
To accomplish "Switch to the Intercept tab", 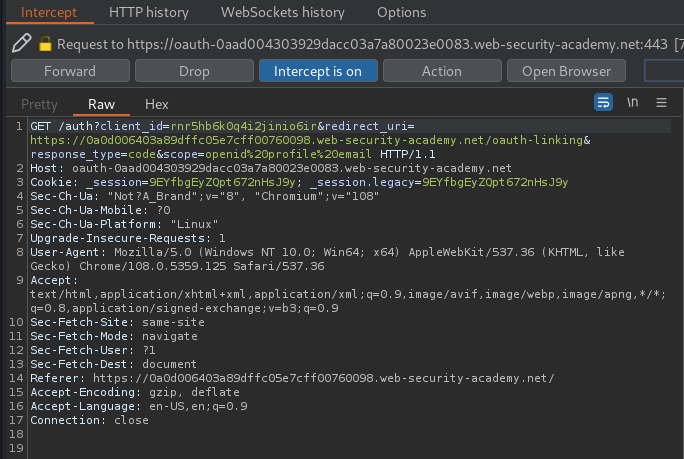I will 49,12.
